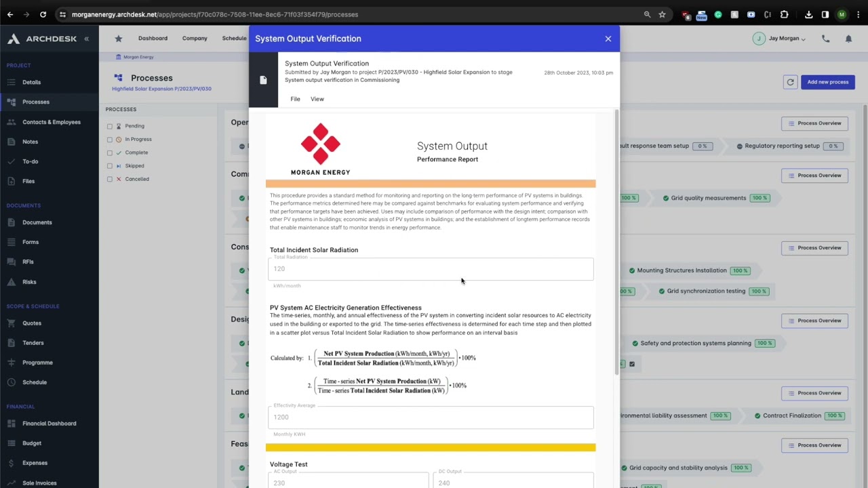The height and width of the screenshot is (488, 868).
Task: Open Process Overview above Contract Finalization
Action: click(x=814, y=393)
